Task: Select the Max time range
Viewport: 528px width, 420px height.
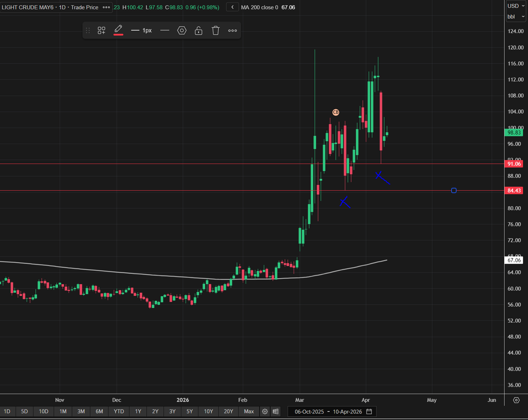Action: [x=249, y=411]
